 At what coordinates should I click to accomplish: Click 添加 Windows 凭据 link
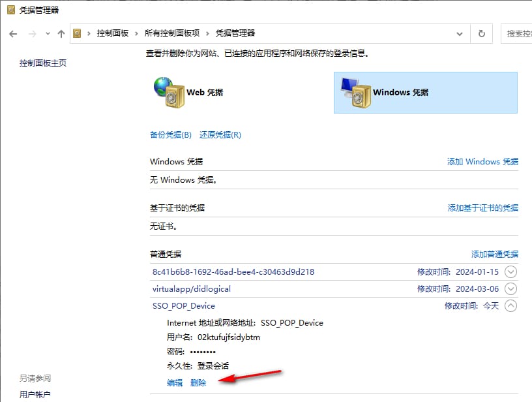tap(482, 161)
